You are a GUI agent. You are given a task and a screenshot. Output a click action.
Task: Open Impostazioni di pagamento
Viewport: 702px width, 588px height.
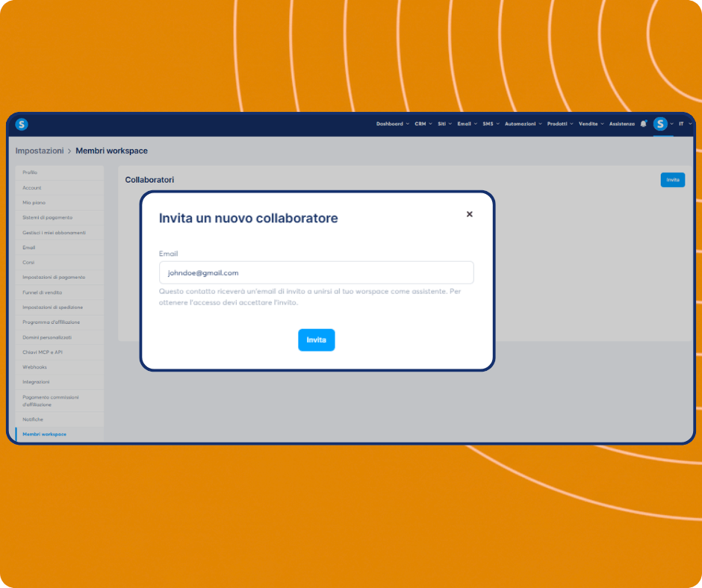click(60, 278)
